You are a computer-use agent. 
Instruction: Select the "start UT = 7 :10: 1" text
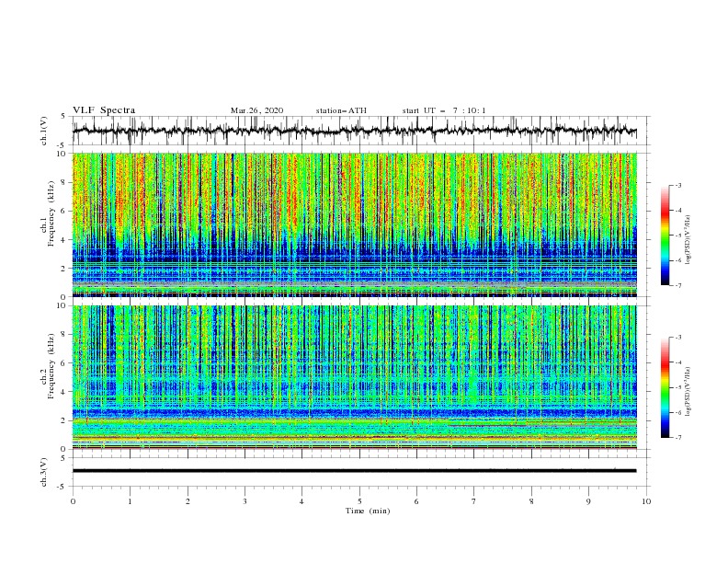pos(444,110)
